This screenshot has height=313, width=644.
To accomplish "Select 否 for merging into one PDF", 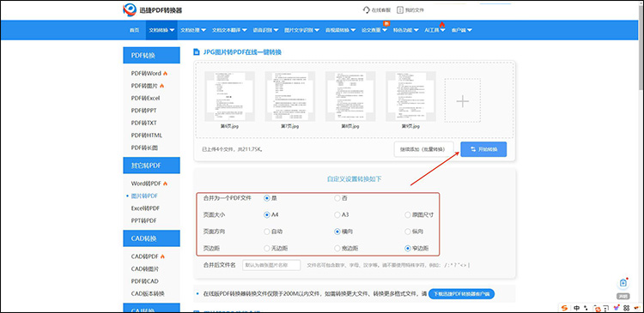I will point(337,198).
